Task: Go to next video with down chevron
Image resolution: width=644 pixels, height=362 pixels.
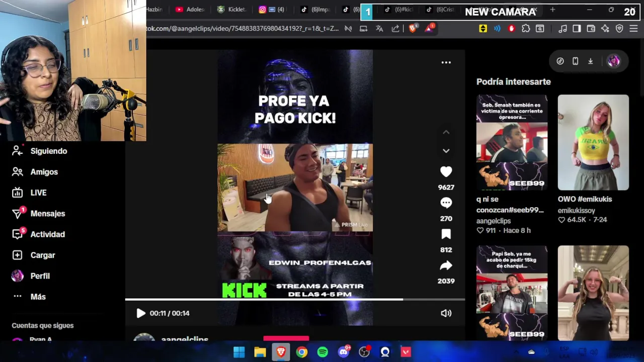Action: [446, 150]
